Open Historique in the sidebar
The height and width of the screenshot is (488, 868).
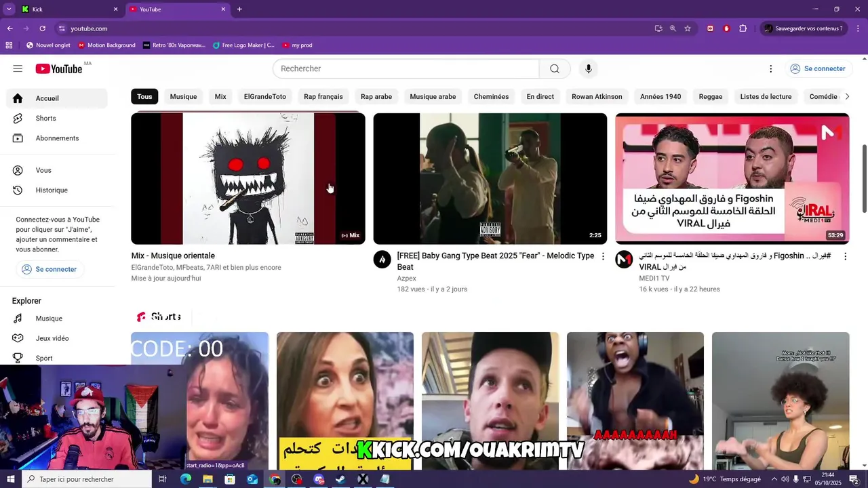tap(57, 190)
